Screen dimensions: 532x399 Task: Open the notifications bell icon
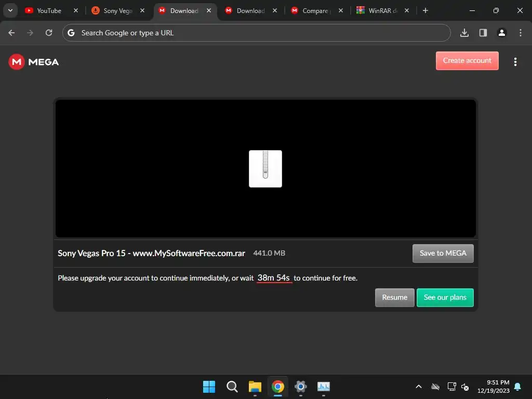click(x=518, y=387)
